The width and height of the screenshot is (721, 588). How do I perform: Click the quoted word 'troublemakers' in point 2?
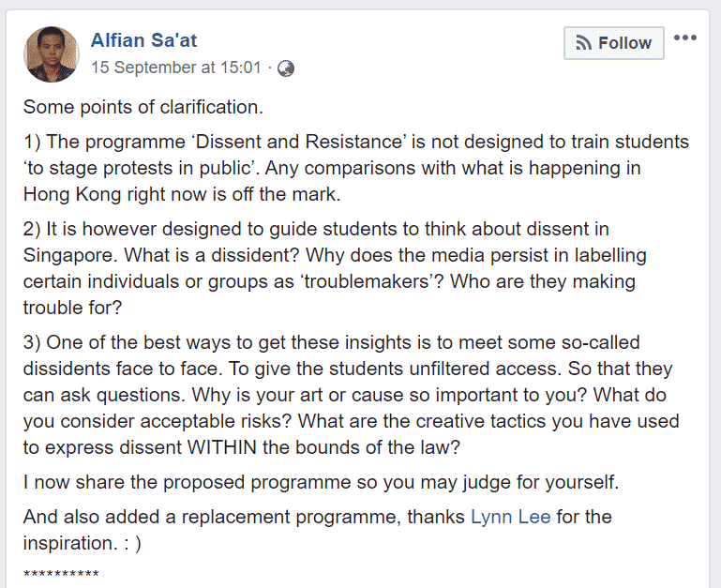click(x=369, y=281)
